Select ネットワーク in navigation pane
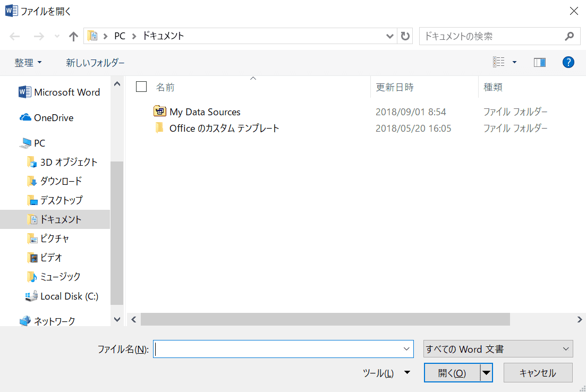The width and height of the screenshot is (586, 392). pos(47,321)
